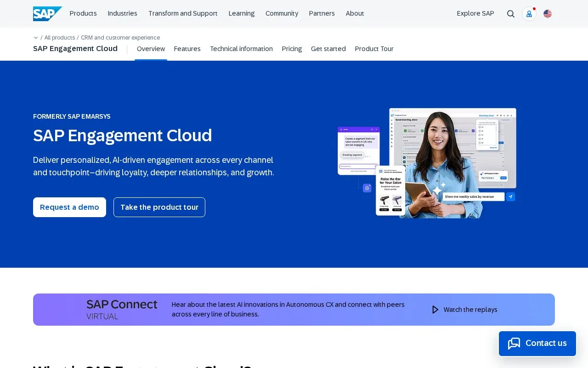Go to All products breadcrumb

pos(60,38)
